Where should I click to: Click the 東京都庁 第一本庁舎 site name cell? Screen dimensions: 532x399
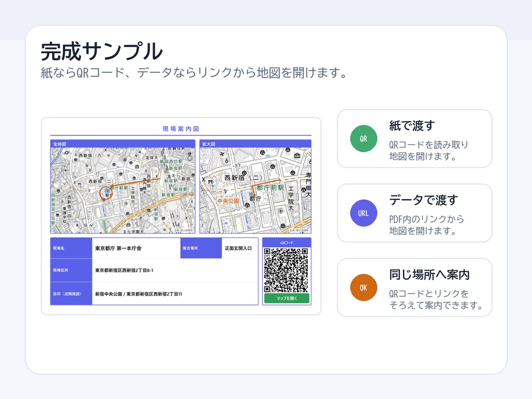[136, 248]
